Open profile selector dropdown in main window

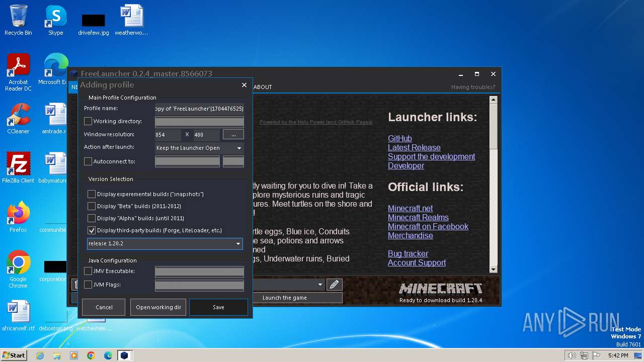[320, 285]
